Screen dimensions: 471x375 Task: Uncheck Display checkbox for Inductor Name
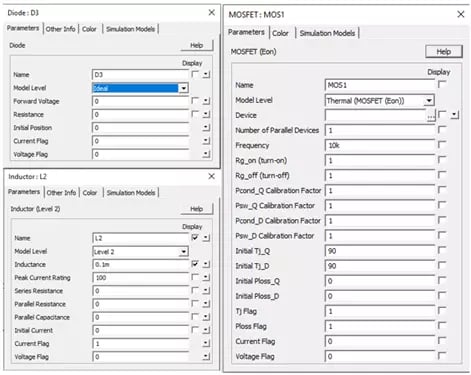[x=195, y=237]
